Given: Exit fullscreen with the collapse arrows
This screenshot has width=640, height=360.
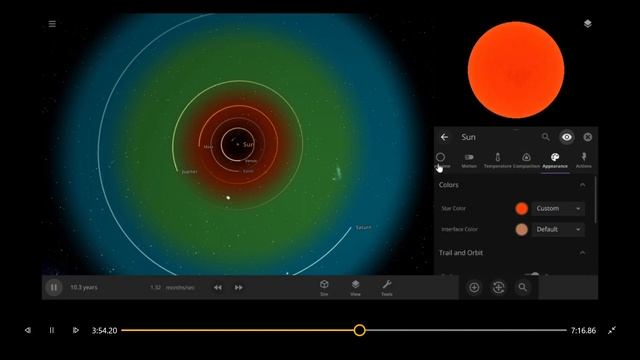Looking at the screenshot, I should 611,330.
